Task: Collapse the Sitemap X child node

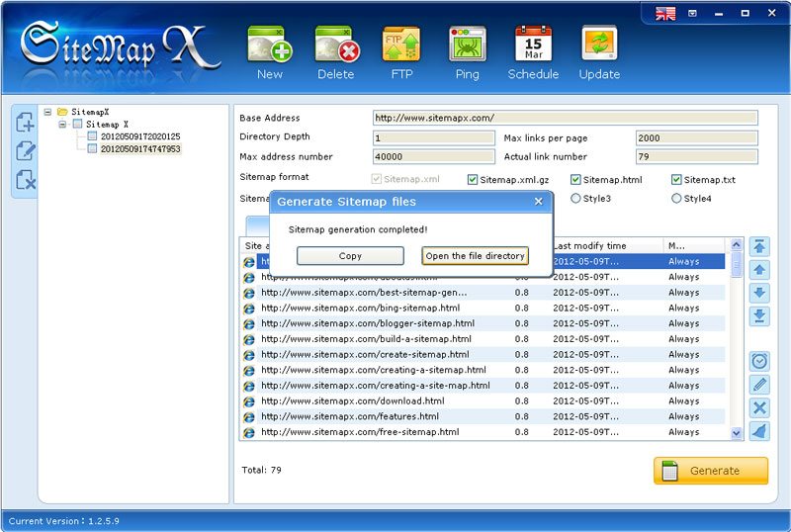Action: coord(63,125)
